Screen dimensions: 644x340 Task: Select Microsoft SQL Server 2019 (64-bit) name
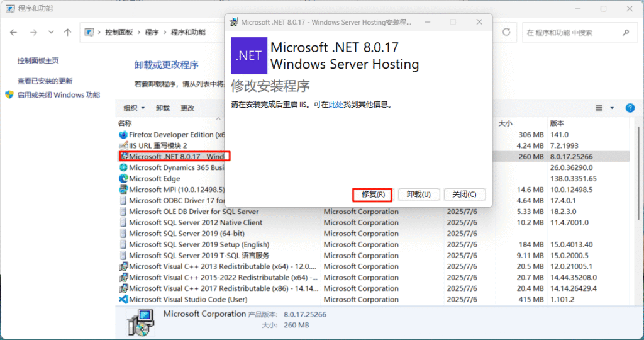[187, 234]
